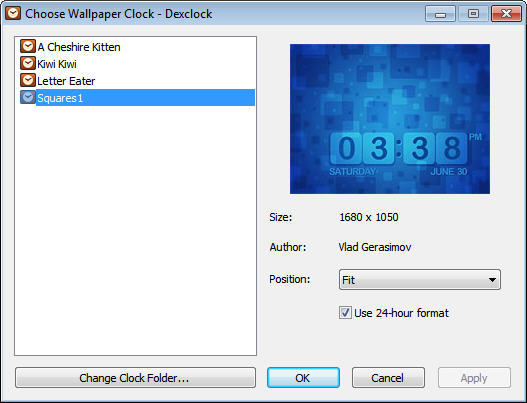Viewport: 527px width, 403px height.
Task: Click the Apply button
Action: click(x=474, y=378)
